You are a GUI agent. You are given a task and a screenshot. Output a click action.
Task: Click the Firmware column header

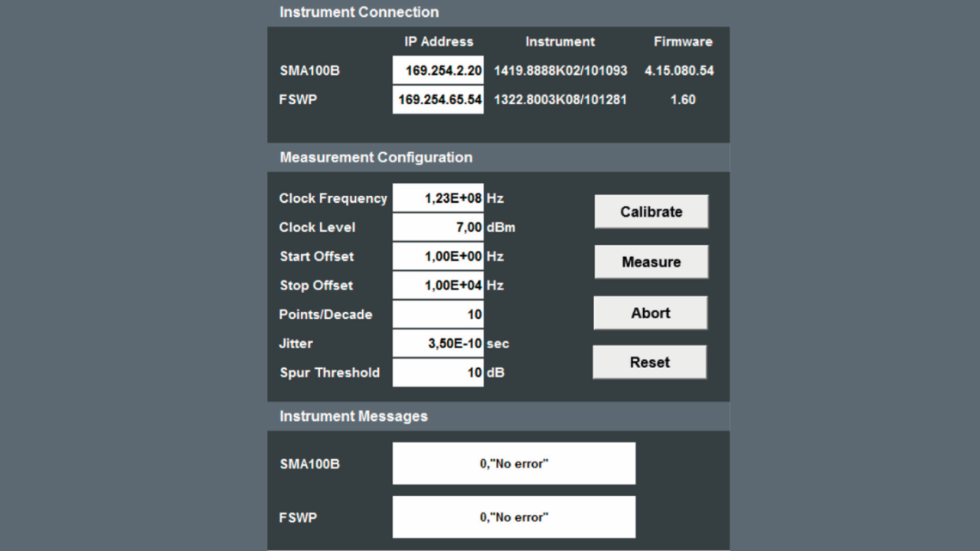[x=683, y=42]
